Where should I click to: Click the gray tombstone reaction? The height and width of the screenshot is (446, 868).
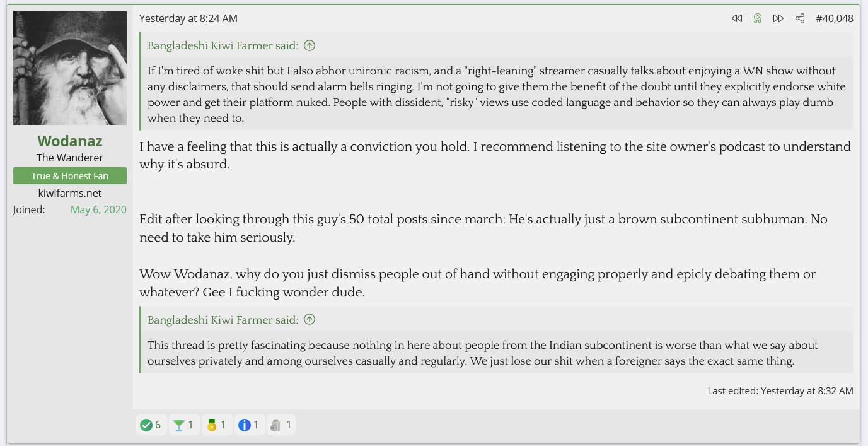pos(281,425)
